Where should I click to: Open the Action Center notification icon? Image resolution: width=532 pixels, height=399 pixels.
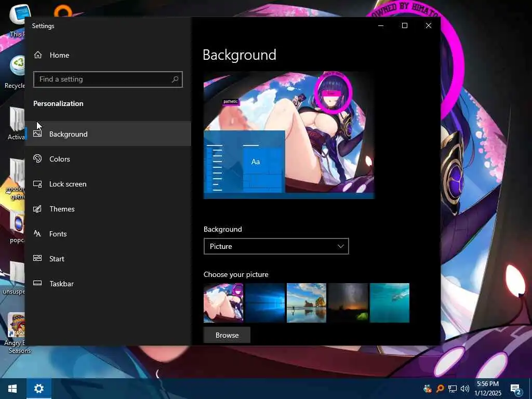[x=516, y=389]
